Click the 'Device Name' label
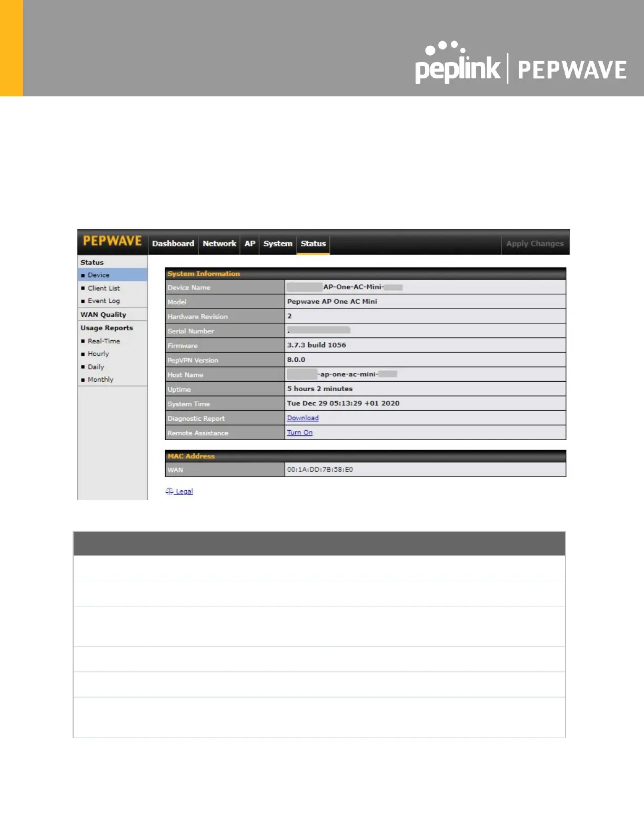The height and width of the screenshot is (834, 644). [x=188, y=287]
